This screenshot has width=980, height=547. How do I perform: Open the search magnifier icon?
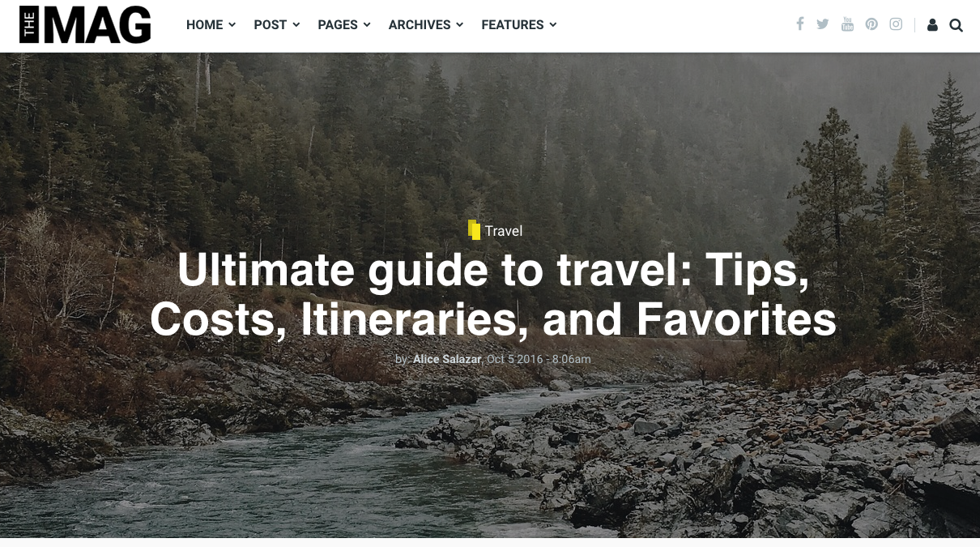(x=956, y=25)
